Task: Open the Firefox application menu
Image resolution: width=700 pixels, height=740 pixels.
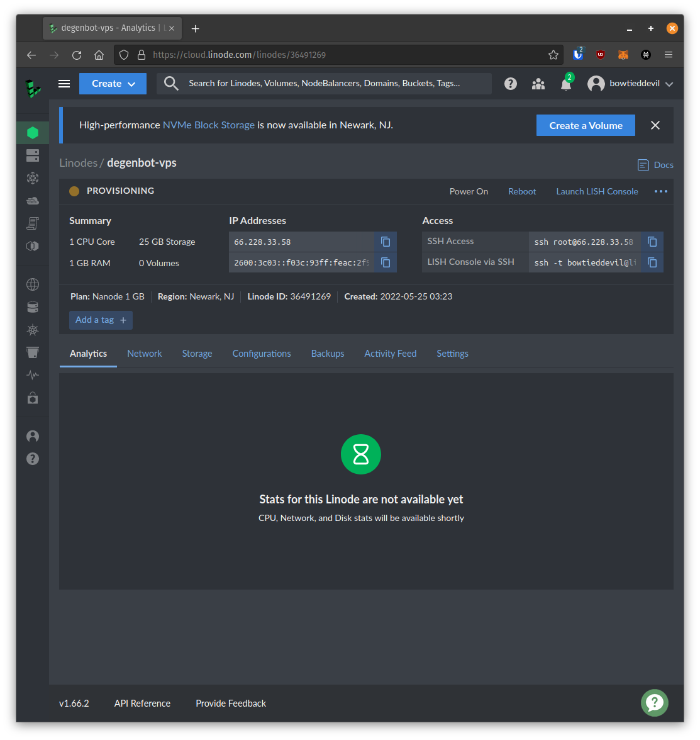Action: [669, 55]
